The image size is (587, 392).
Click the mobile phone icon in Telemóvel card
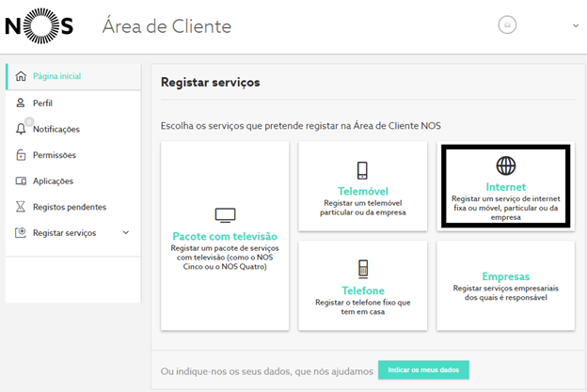coord(362,170)
